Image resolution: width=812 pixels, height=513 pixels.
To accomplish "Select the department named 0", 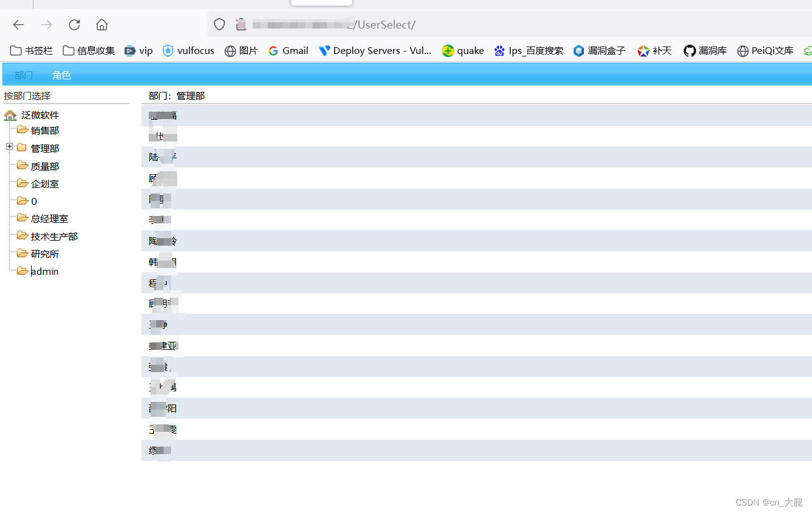I will tap(34, 202).
